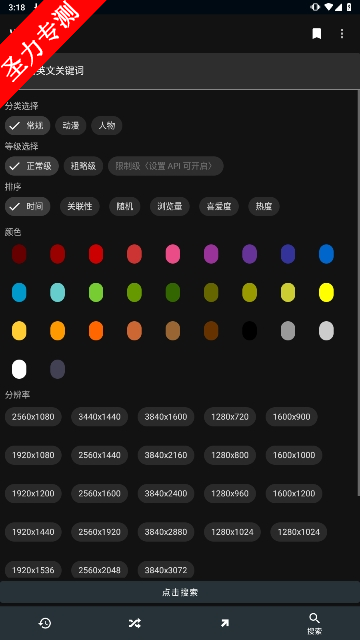
Task: Toggle the 正常级 rating chip
Action: [x=32, y=166]
